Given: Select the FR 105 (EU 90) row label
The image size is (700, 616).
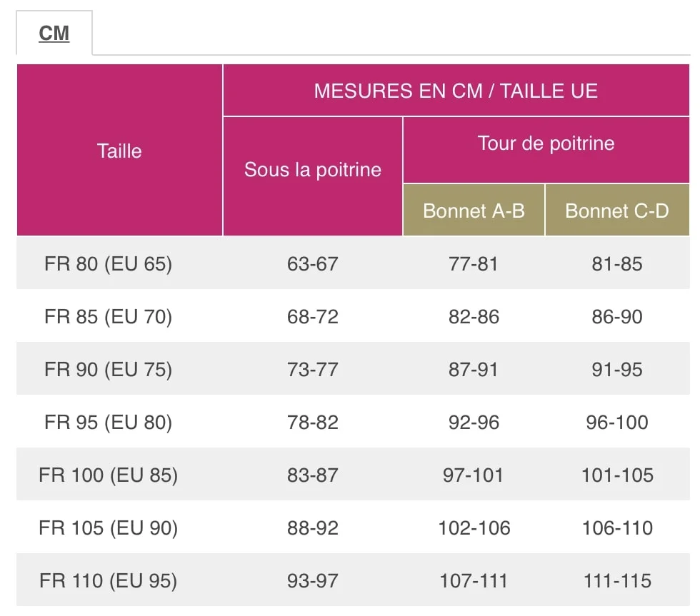Looking at the screenshot, I should click(x=108, y=527).
